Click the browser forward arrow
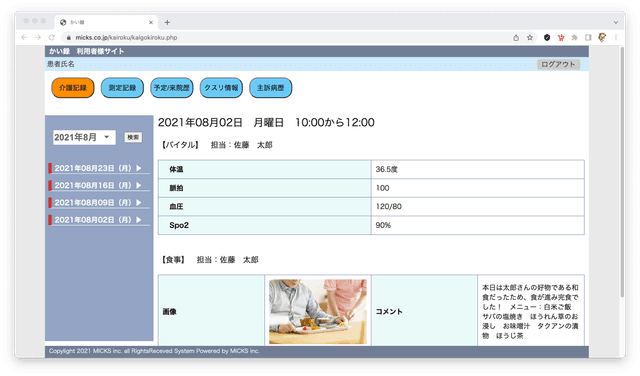The image size is (640, 376). [38, 38]
